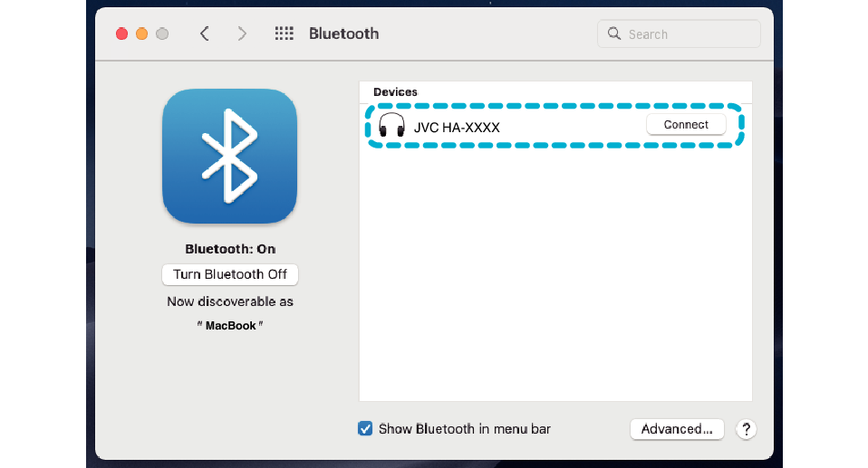Click the large Bluetooth logo icon
Screen dimensions: 868x468
click(x=229, y=156)
